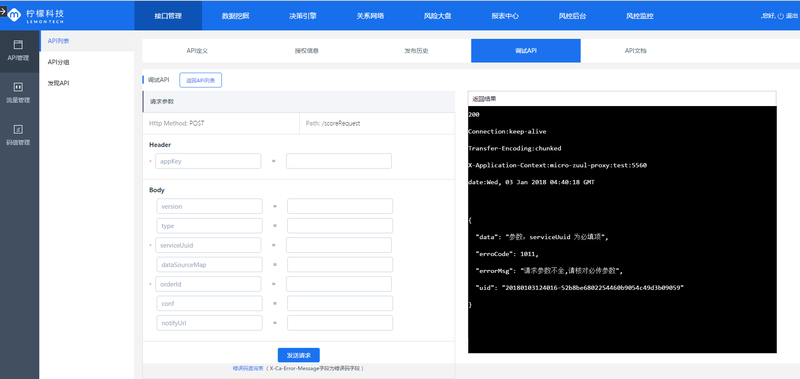Click the 'X-Application-Context' response line

(558, 165)
